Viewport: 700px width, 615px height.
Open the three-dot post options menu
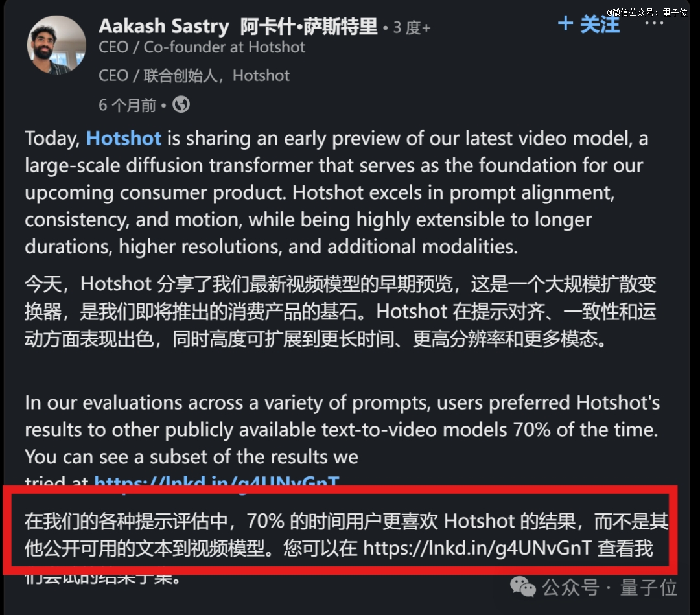(x=654, y=23)
